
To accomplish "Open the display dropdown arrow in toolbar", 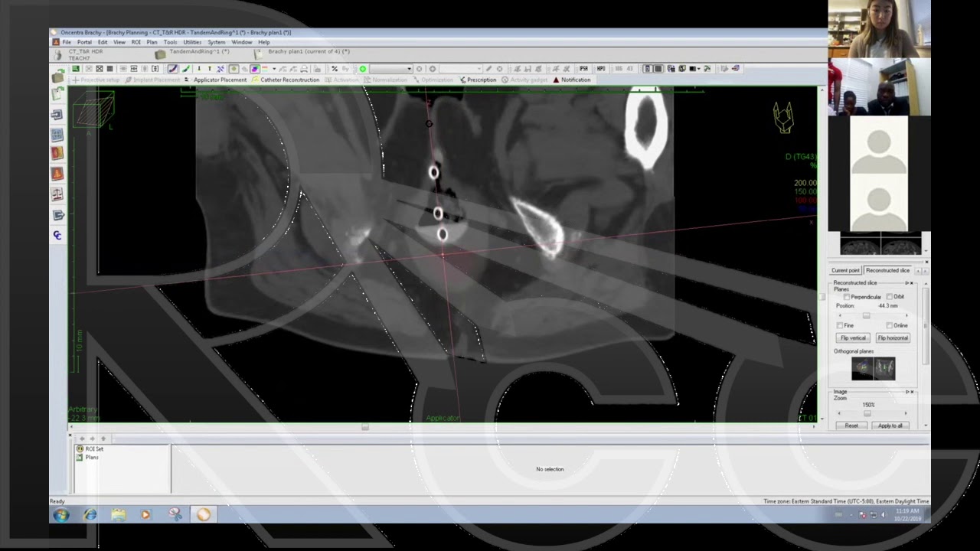I will (699, 69).
